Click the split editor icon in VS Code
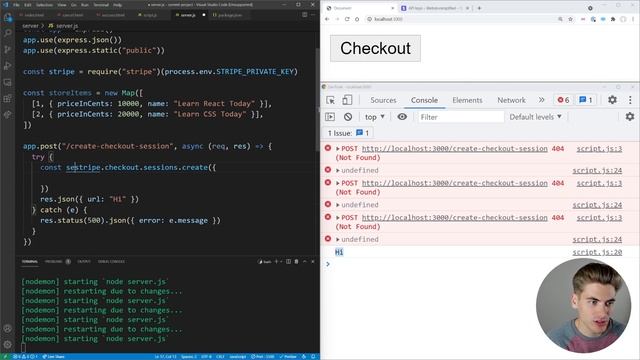The width and height of the screenshot is (640, 360). click(x=304, y=15)
